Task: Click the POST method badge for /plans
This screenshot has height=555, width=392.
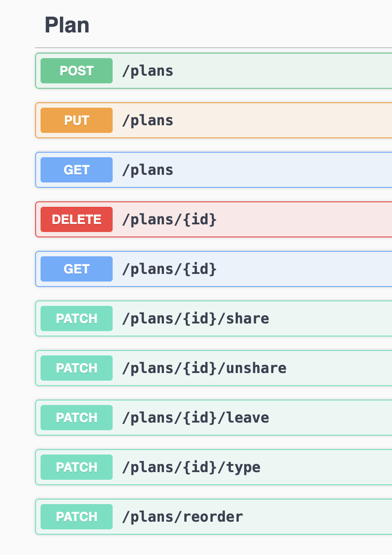Action: click(77, 71)
